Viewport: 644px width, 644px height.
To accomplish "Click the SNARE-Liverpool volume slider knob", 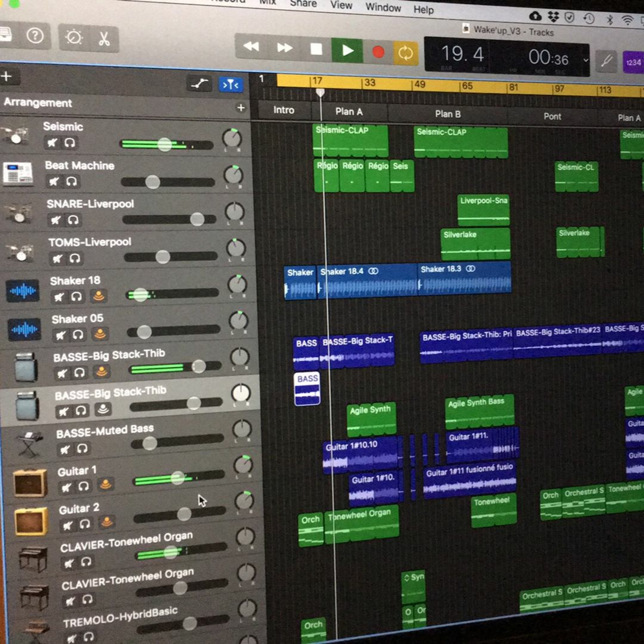I will click(197, 219).
